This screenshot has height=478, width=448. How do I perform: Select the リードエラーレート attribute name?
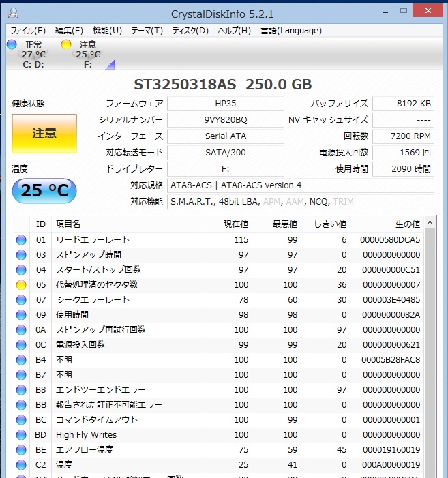(93, 240)
